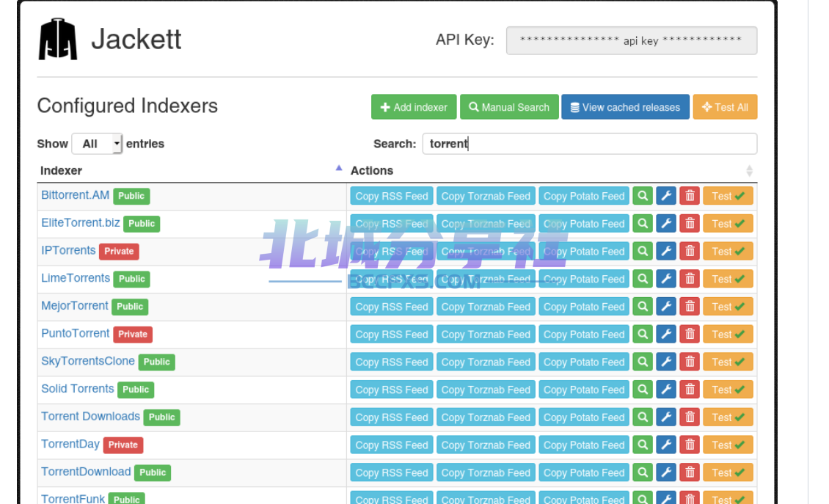Open Manual Search
Viewport: 829px width, 504px height.
[509, 107]
